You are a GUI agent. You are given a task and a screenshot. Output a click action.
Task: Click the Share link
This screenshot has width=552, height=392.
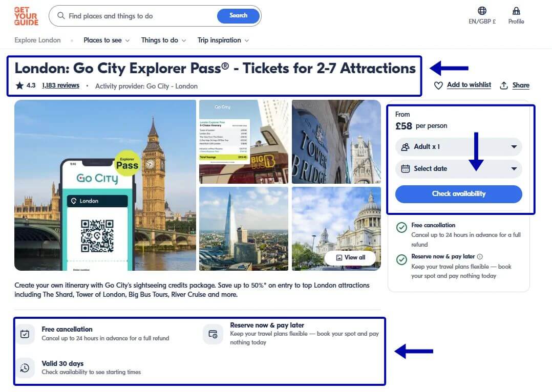[521, 85]
